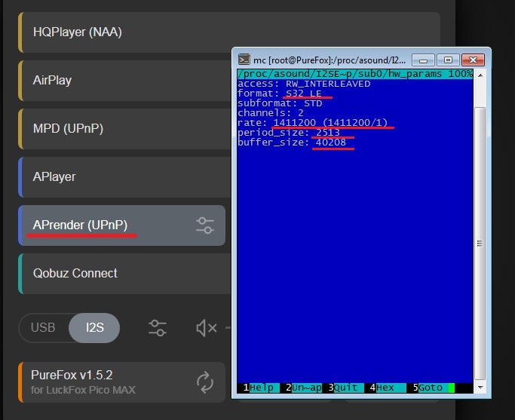
Task: Click the terminal icon in mc title bar
Action: [x=244, y=60]
